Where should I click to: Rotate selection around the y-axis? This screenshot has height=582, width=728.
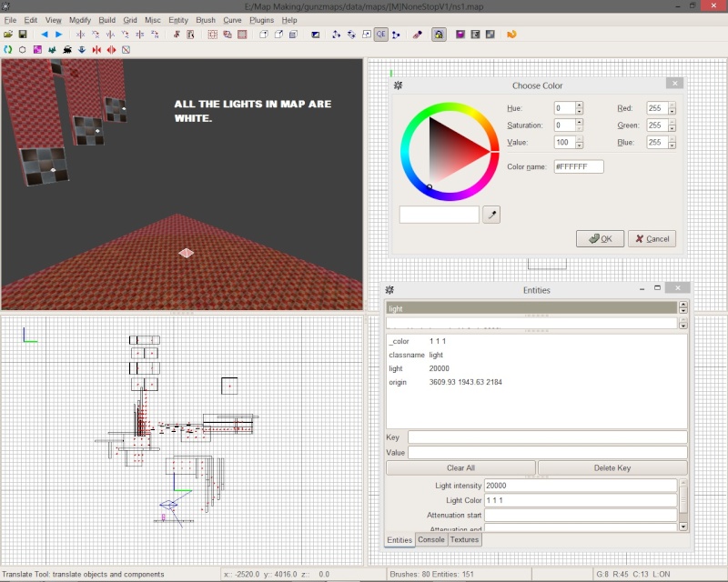point(126,35)
